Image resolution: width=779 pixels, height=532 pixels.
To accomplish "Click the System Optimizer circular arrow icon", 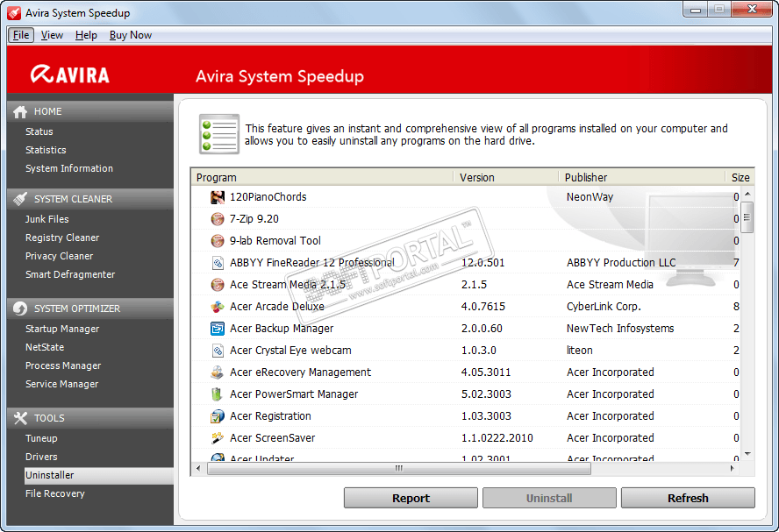I will [x=20, y=309].
